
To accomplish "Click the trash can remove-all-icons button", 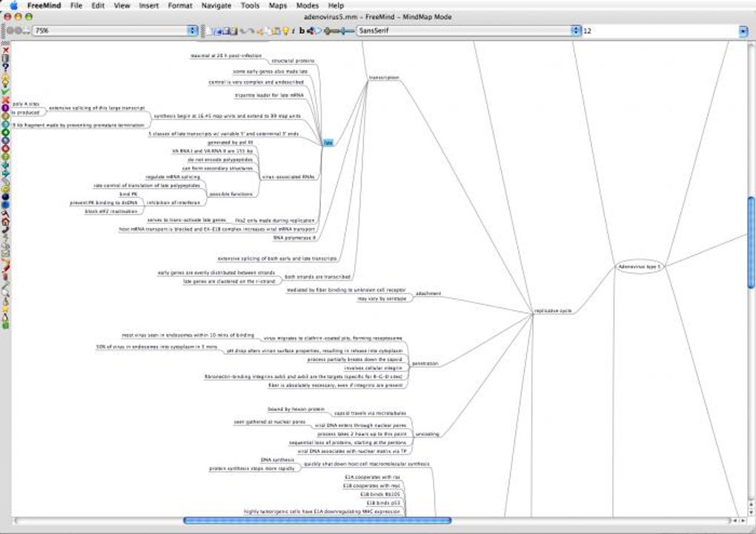I will coord(5,58).
